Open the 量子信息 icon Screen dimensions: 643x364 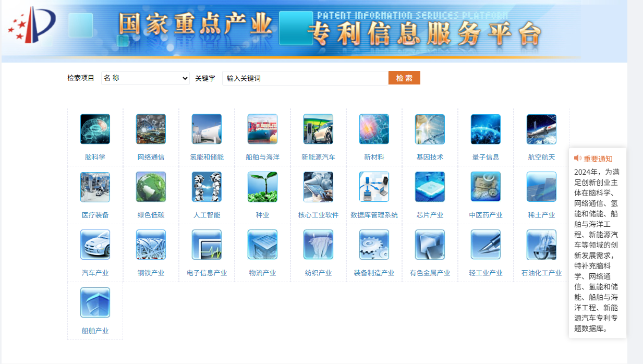[486, 129]
